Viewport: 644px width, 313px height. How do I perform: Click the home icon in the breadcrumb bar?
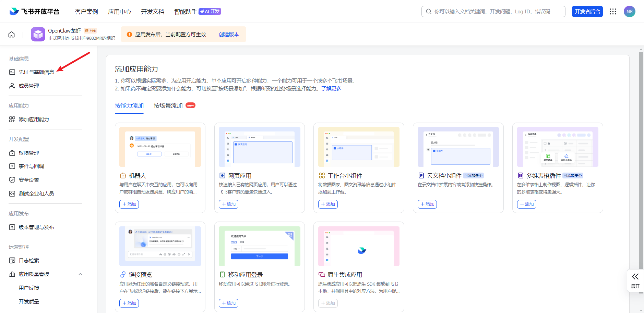(12, 35)
